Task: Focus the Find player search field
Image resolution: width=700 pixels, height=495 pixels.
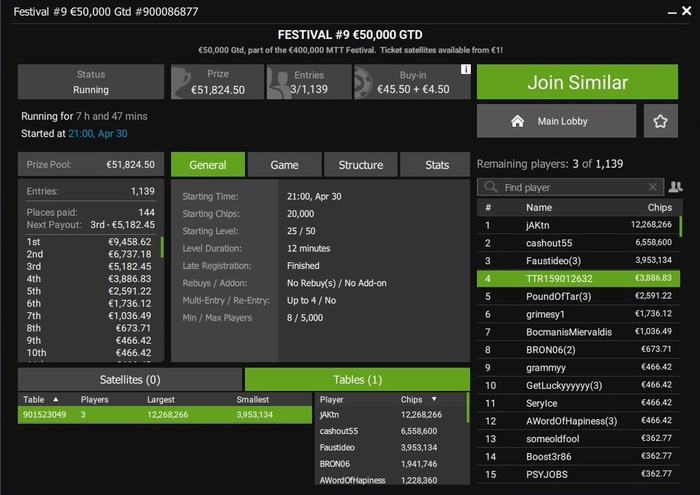Action: pyautogui.click(x=571, y=187)
